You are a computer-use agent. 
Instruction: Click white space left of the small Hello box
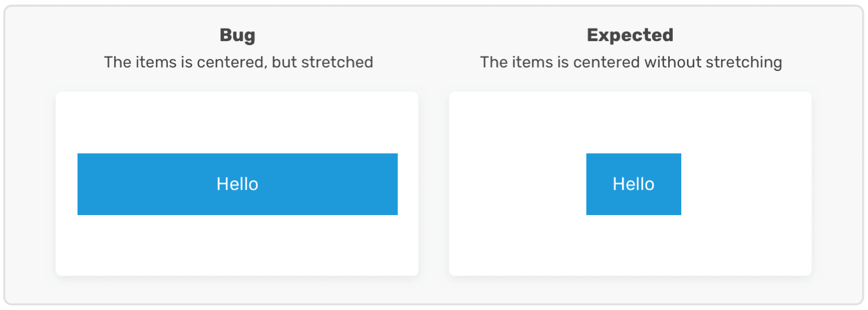[517, 184]
